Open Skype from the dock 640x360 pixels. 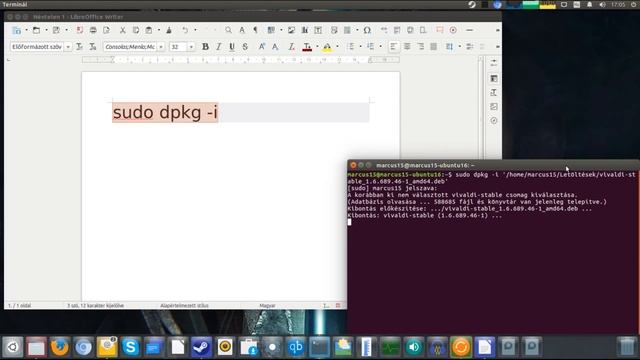coord(131,347)
